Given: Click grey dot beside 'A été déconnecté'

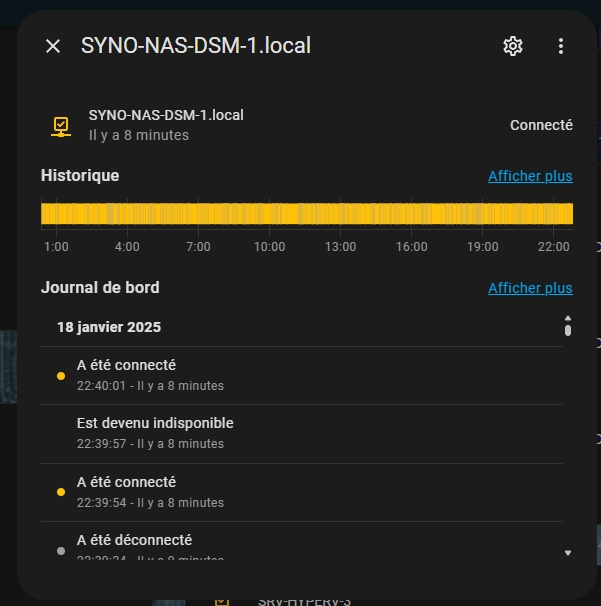Looking at the screenshot, I should tap(61, 550).
